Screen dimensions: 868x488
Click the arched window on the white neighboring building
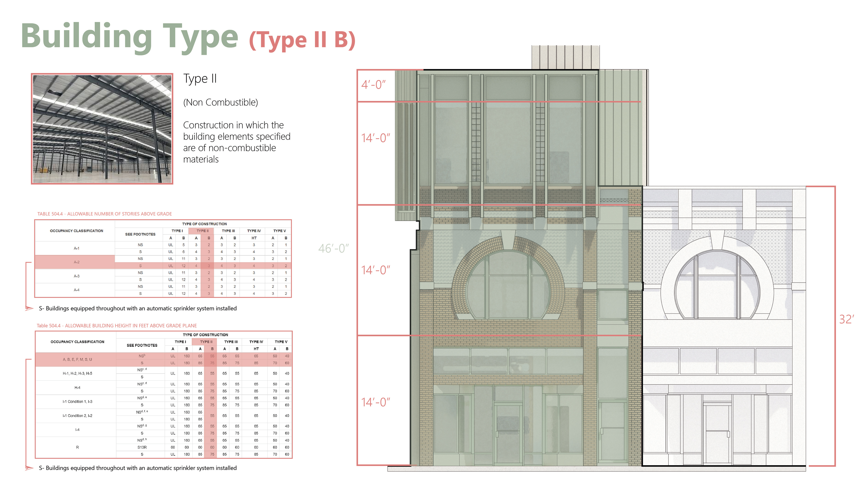pos(717,285)
